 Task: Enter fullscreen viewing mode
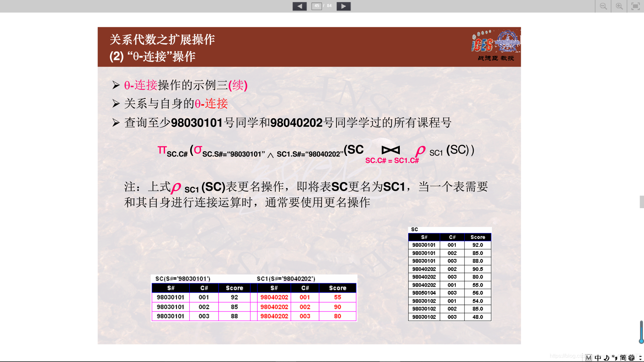tap(635, 6)
